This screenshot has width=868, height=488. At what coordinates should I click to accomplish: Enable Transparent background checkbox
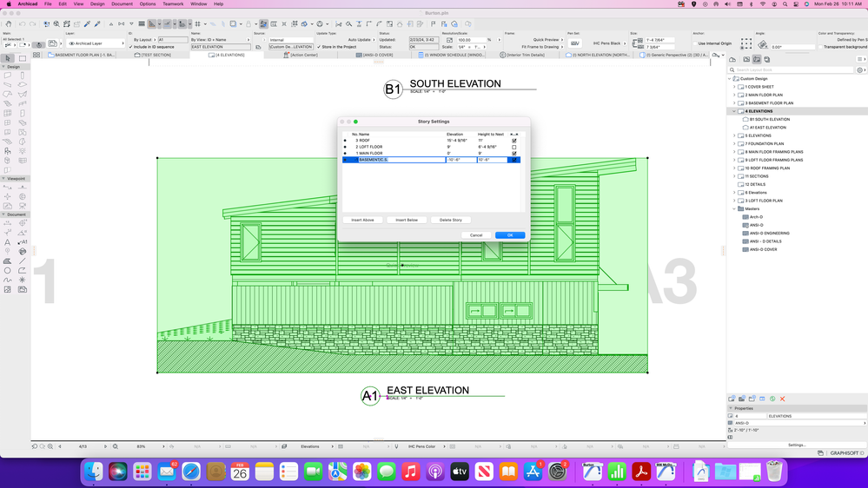(820, 47)
